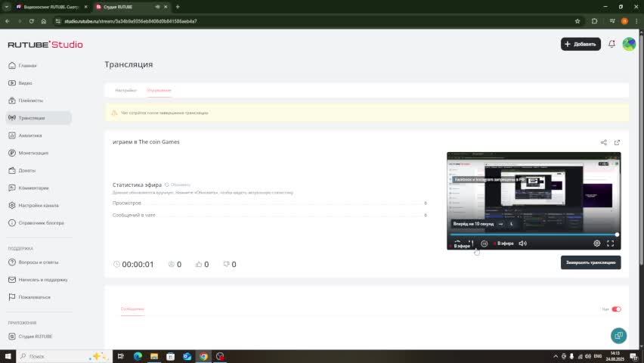The image size is (644, 363).
Task: Click the В эфире live indicator in player
Action: pyautogui.click(x=503, y=244)
